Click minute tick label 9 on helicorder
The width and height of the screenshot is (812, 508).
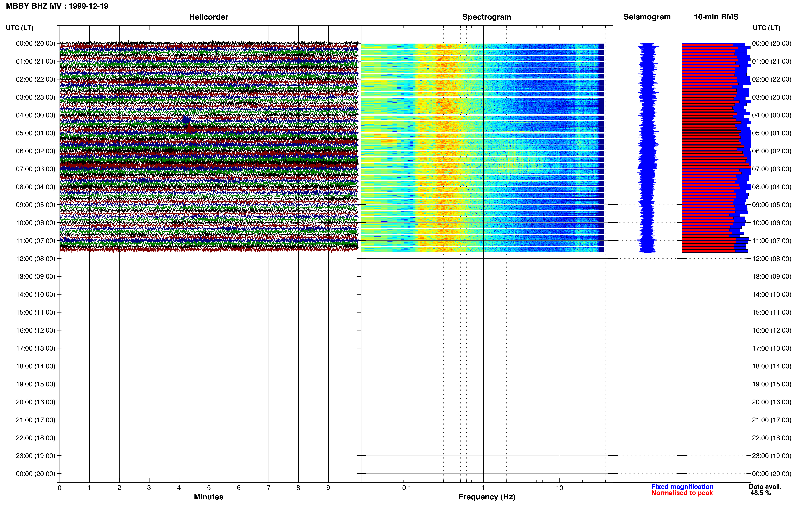pos(328,488)
